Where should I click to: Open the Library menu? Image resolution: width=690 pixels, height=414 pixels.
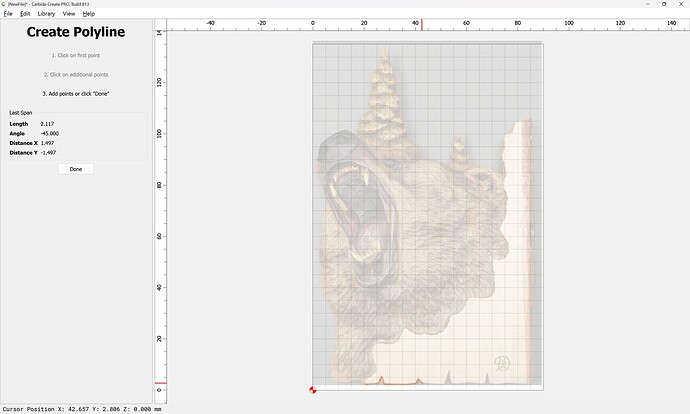point(46,14)
